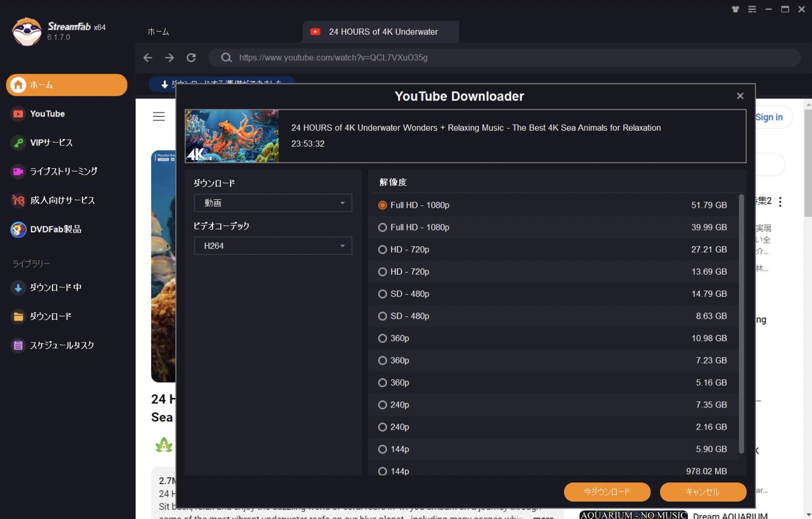Open the ビデオコーデック dropdown (H264)

[x=273, y=246]
